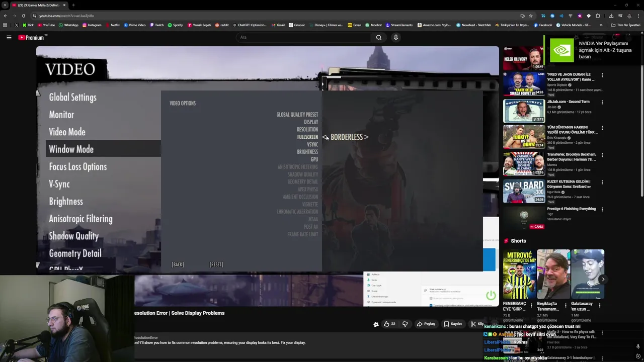Dislike the video with thumbs-down button
Viewport: 644px width, 362px height.
405,324
